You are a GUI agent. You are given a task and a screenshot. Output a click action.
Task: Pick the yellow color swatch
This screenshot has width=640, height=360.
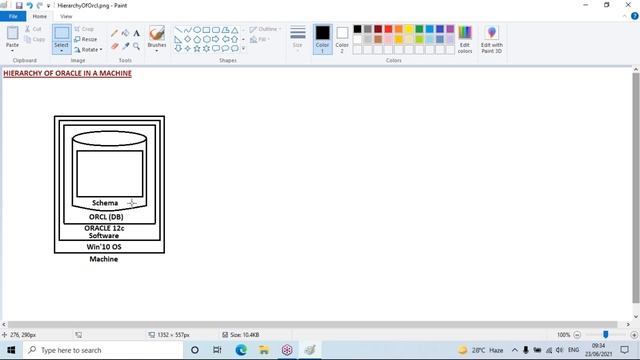click(409, 29)
